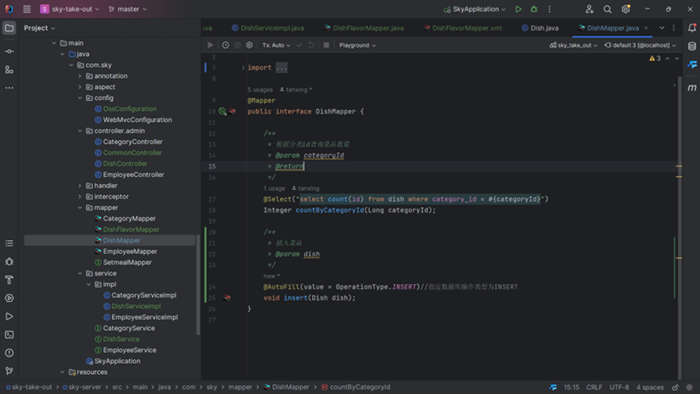Click the rollback icon in editor toolbar
The width and height of the screenshot is (700, 394).
coord(312,45)
